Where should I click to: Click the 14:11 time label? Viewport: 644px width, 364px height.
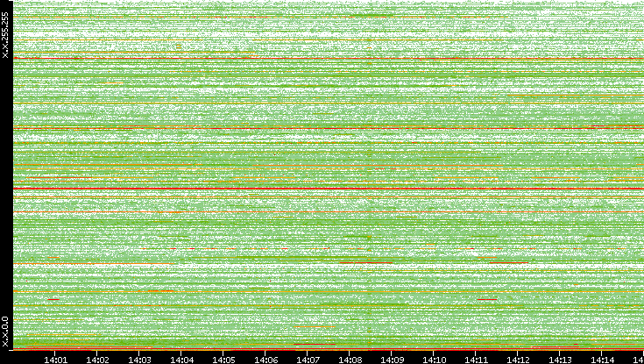coord(477,360)
